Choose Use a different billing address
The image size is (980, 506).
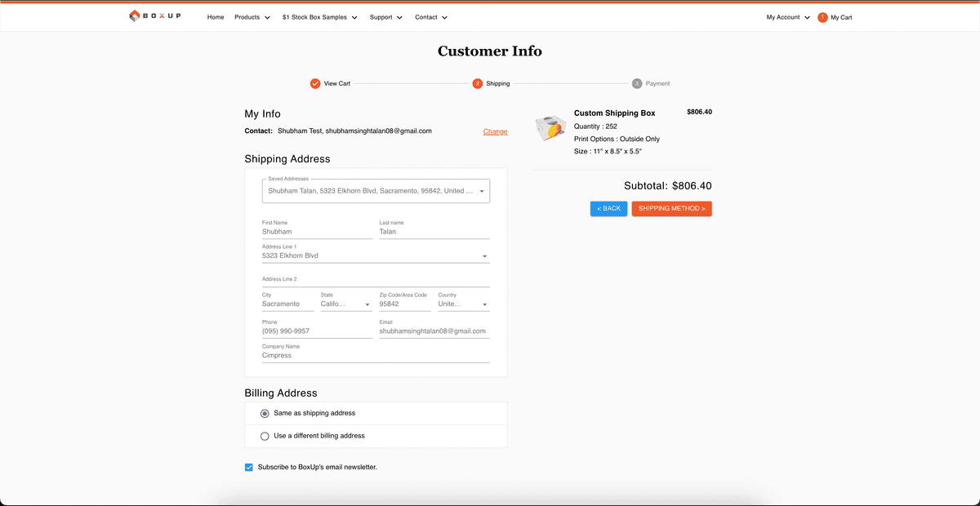[265, 436]
